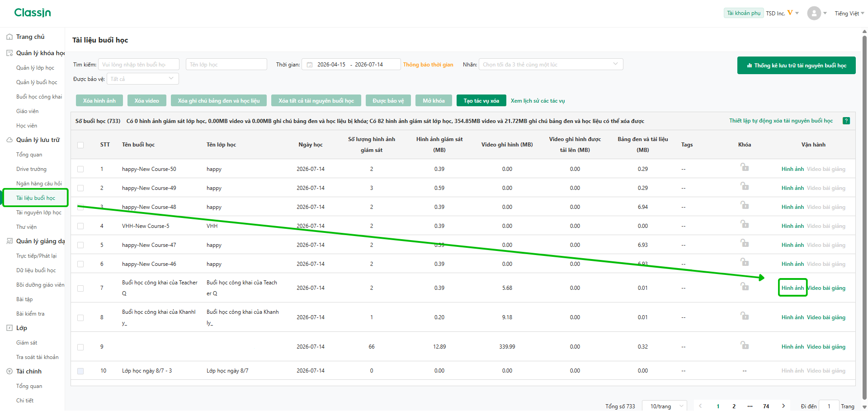Click Hình ảnh link in row 8
Screen dimensions: 868x411
pyautogui.click(x=793, y=317)
